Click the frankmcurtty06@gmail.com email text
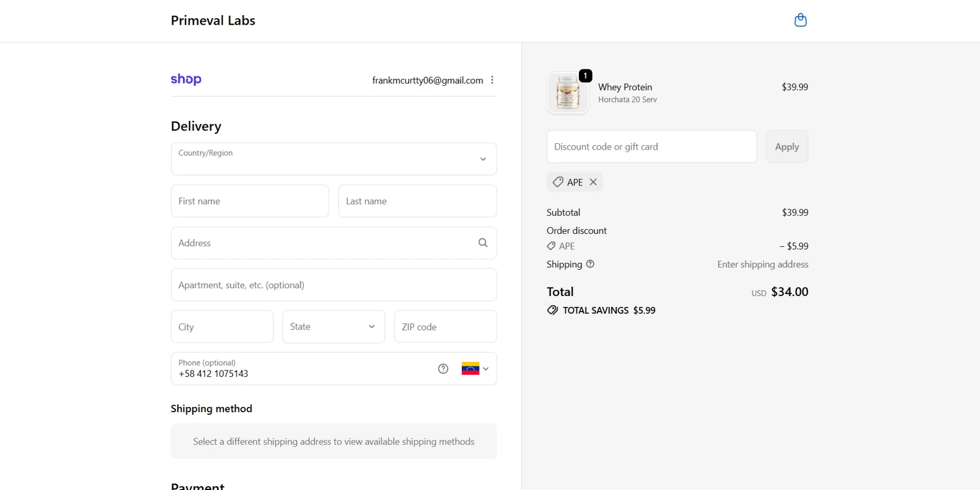 [x=428, y=80]
